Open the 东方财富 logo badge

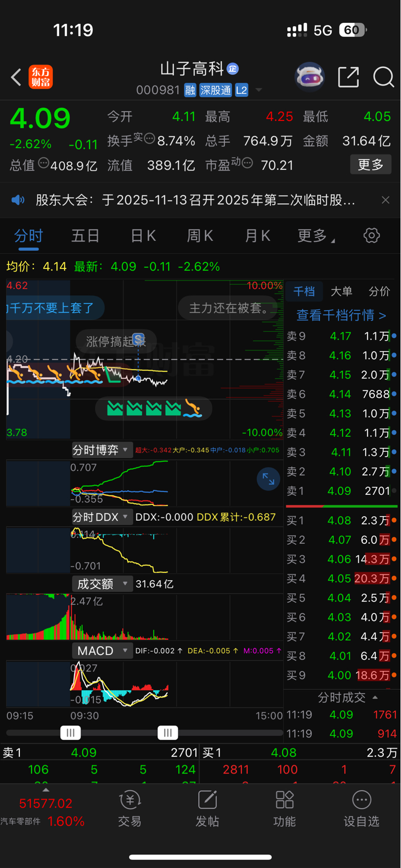[41, 77]
